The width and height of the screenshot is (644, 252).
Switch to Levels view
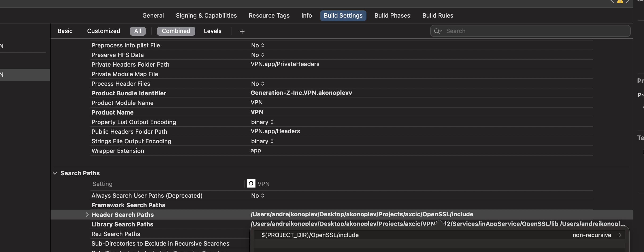click(212, 31)
